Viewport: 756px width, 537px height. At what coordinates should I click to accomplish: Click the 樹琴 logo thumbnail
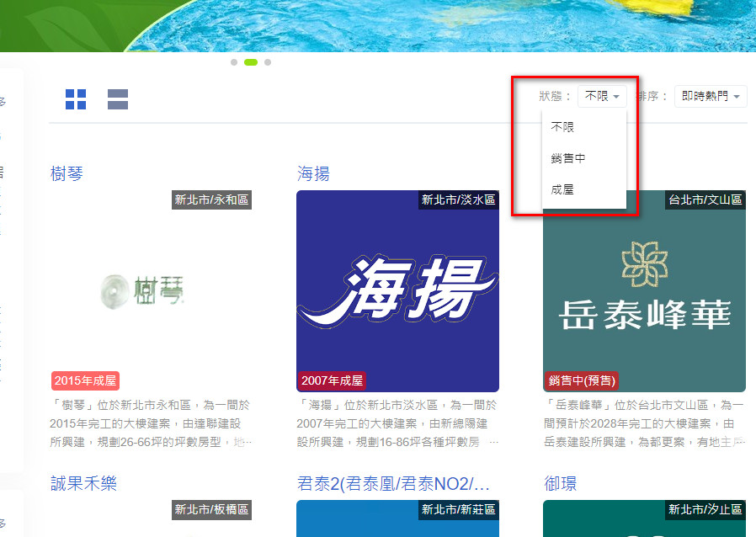151,291
